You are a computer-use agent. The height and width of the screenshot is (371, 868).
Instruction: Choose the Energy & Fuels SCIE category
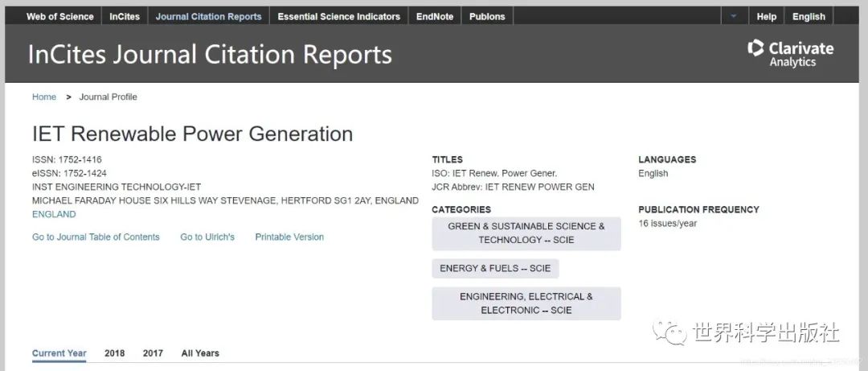(495, 269)
